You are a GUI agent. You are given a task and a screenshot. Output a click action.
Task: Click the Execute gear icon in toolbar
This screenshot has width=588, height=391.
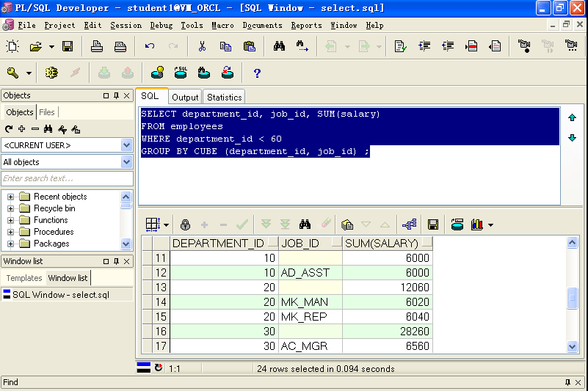point(51,73)
